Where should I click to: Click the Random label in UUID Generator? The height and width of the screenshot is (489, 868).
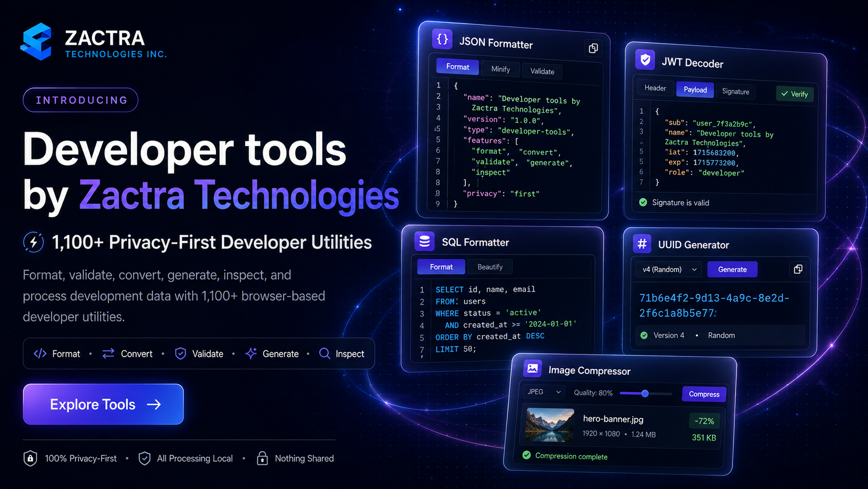click(x=722, y=336)
